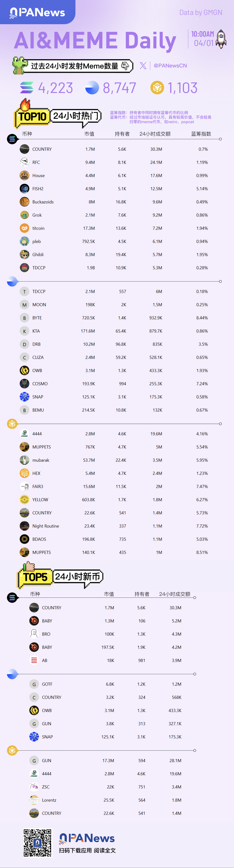Click the X (Twitter) logo icon
This screenshot has width=234, height=868.
143,66
